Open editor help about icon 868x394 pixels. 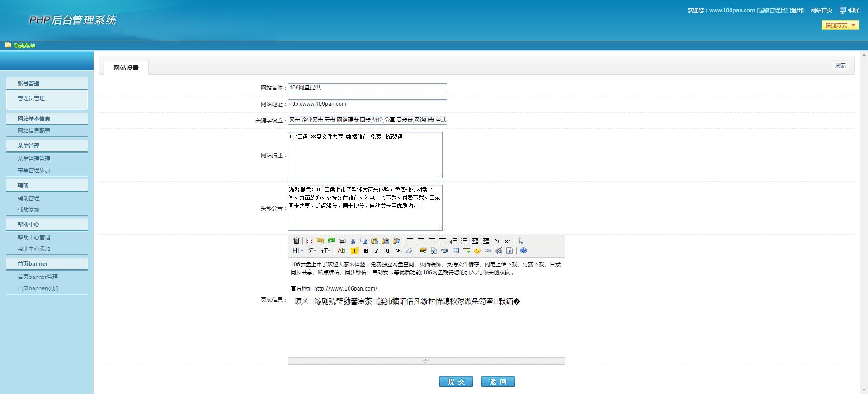pyautogui.click(x=524, y=251)
